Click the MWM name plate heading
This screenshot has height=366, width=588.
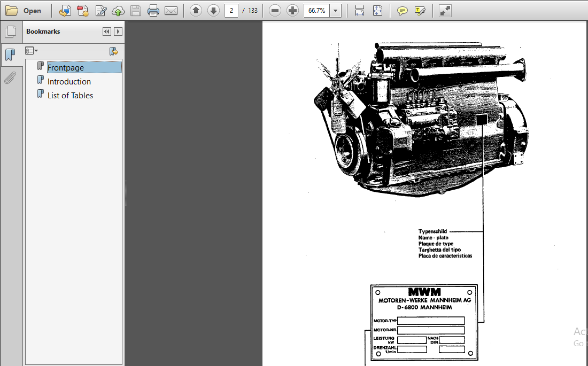424,292
